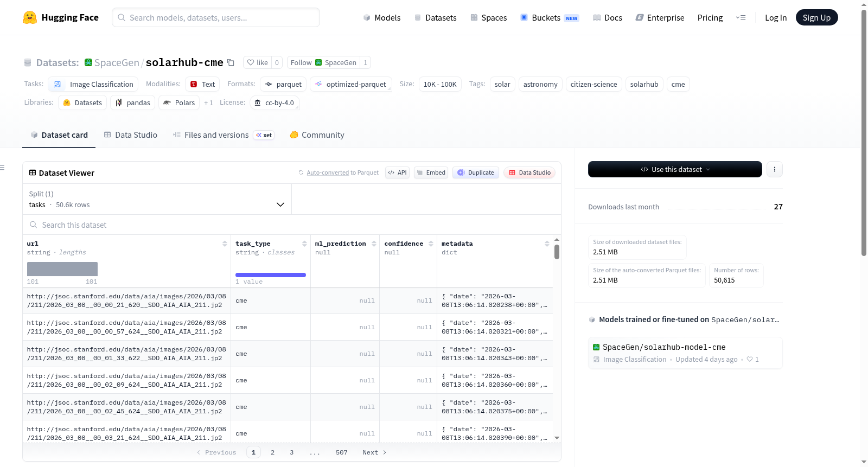This screenshot has height=467, width=868.
Task: Click the citizen-science tag
Action: tap(593, 84)
